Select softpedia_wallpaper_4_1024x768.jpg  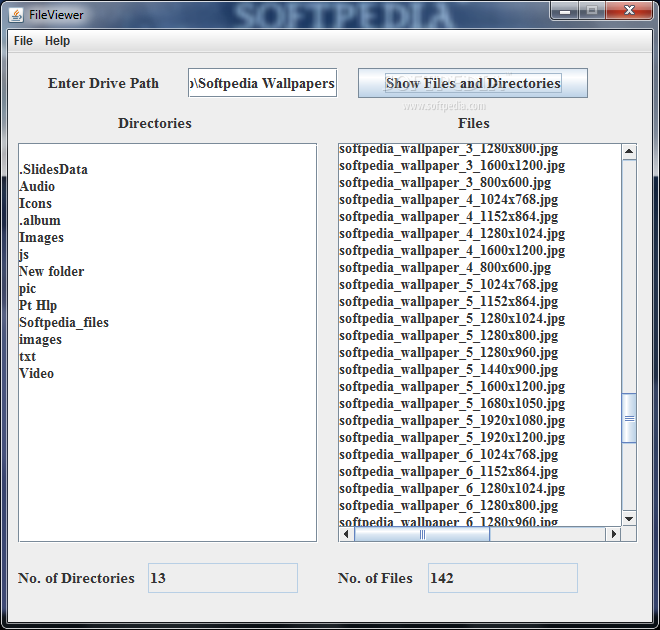point(449,199)
